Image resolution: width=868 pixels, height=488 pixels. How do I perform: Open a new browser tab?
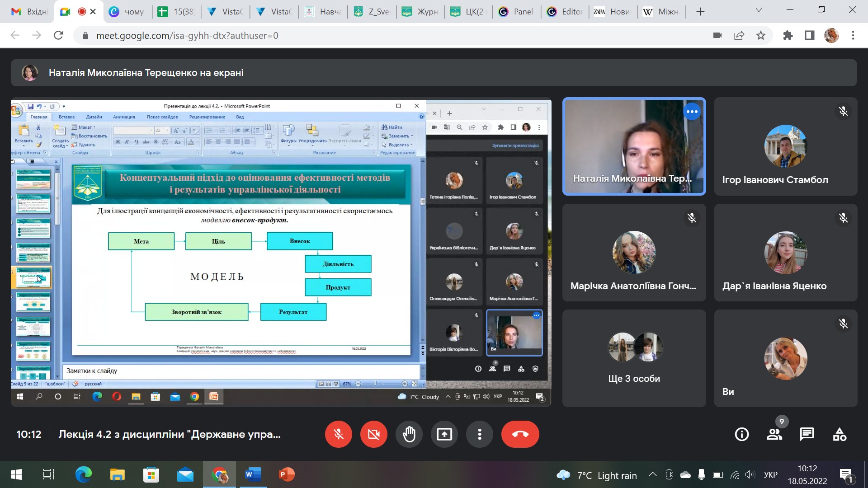700,12
